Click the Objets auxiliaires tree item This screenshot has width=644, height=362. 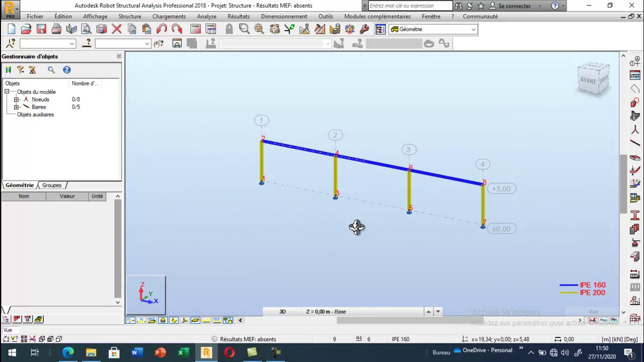35,115
